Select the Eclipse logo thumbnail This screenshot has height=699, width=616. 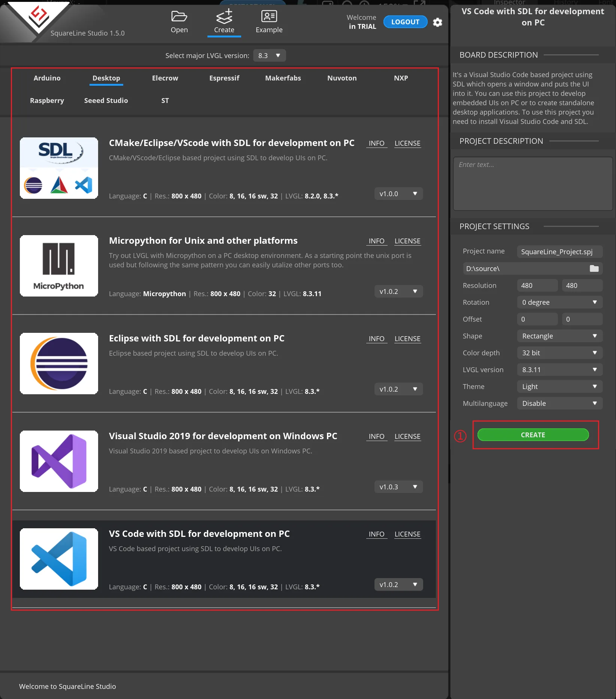[59, 364]
